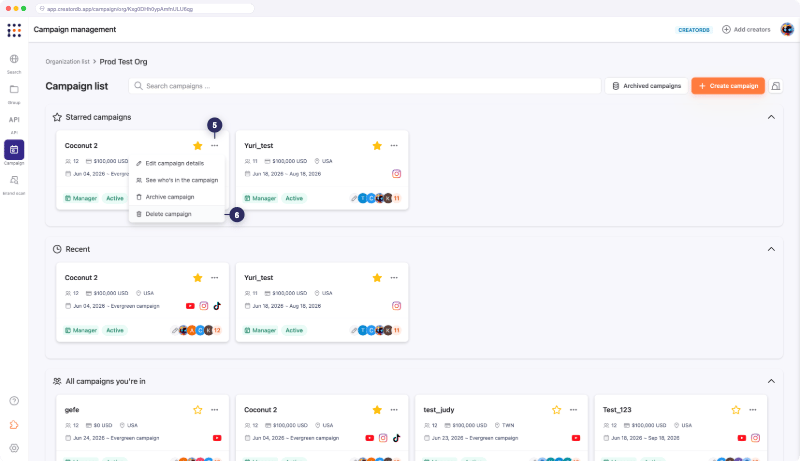Open three-dot menu on Recent Coconut 2 card

click(214, 278)
